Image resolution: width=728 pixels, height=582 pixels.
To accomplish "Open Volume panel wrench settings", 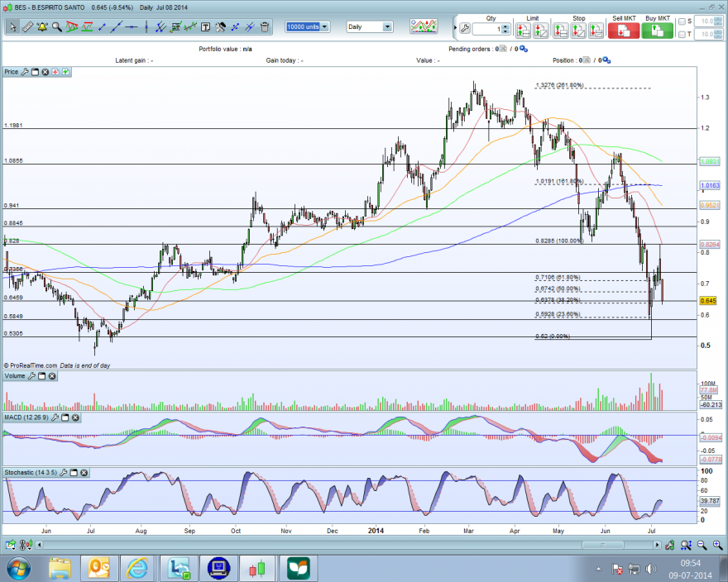I will 31,376.
